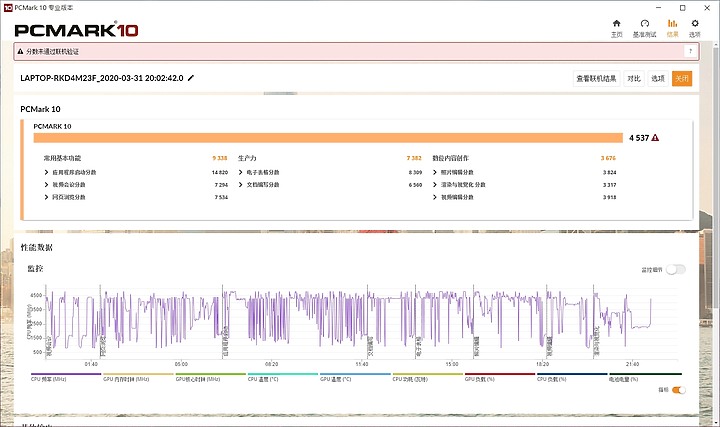Viewport: 720px width, 427px height.
Task: Click the rendering value 3 317
Action: (x=609, y=185)
